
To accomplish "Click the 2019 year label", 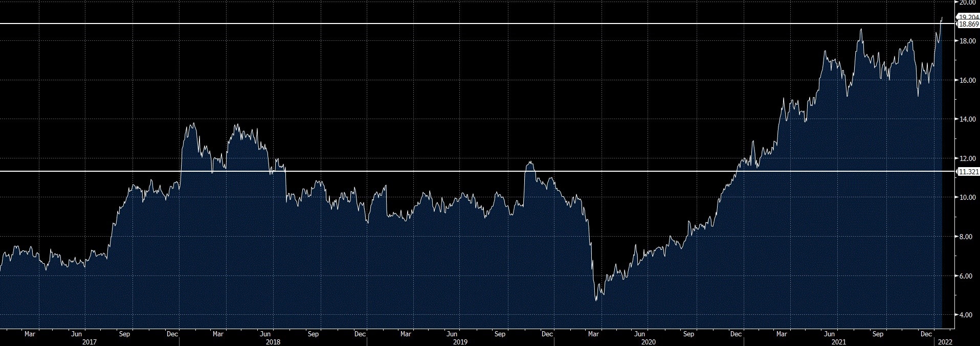I will click(460, 342).
